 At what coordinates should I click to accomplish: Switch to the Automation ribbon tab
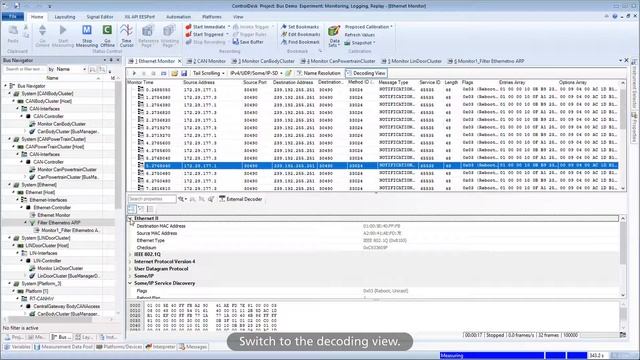point(178,17)
